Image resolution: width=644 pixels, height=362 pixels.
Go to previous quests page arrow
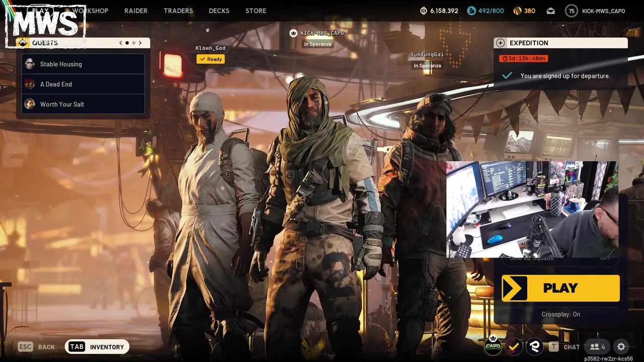pyautogui.click(x=121, y=43)
